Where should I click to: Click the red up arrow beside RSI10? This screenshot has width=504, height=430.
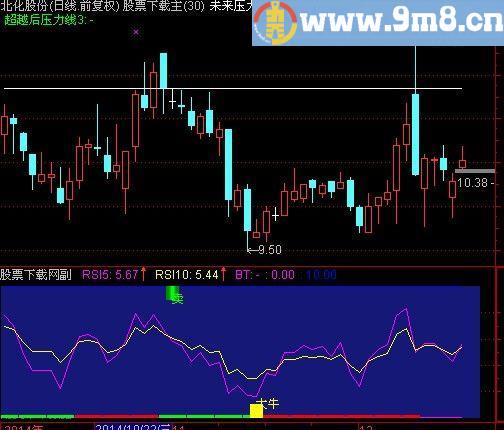coord(223,274)
